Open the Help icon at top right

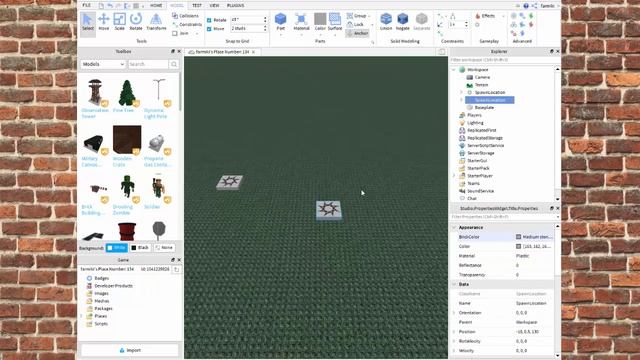[x=526, y=6]
